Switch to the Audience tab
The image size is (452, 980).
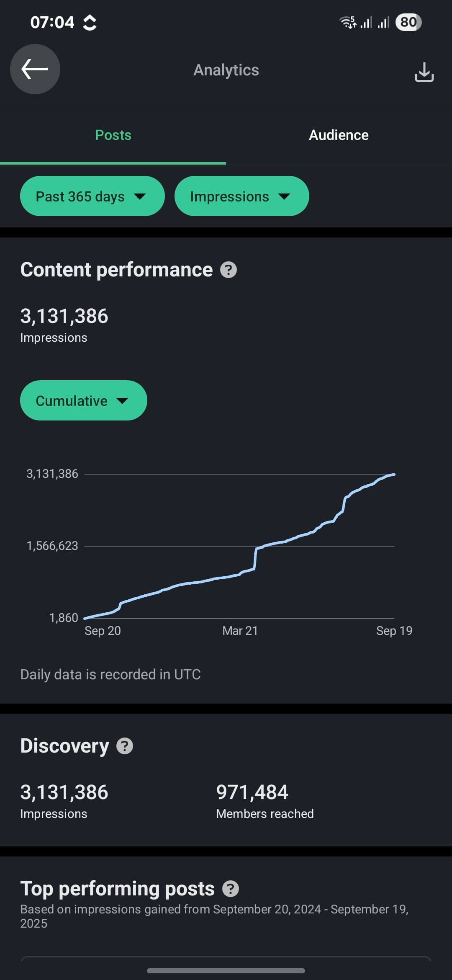[x=339, y=135]
